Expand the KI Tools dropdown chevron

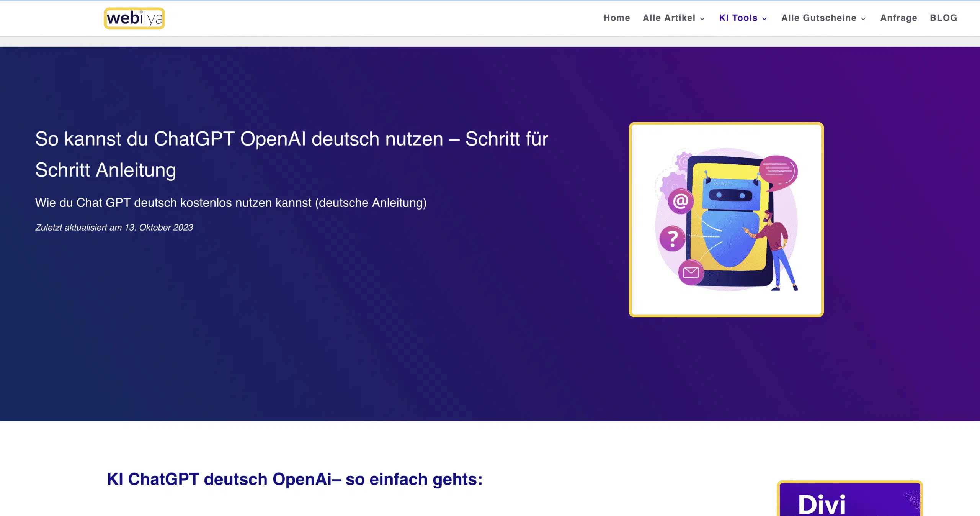coord(764,19)
